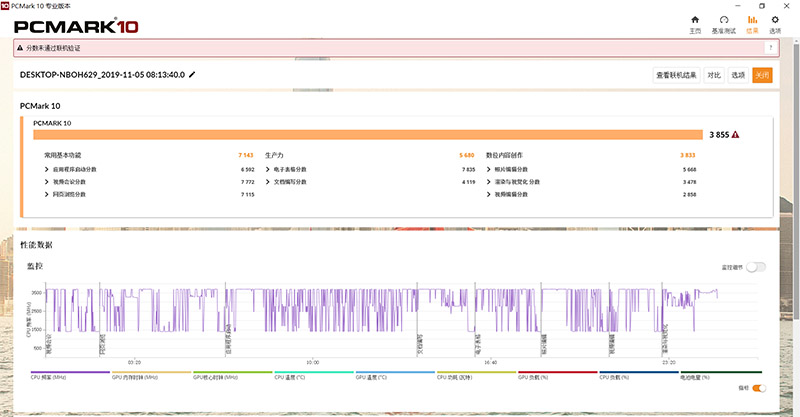Expand 照片编辑分数 row
The height and width of the screenshot is (417, 800).
tap(489, 169)
